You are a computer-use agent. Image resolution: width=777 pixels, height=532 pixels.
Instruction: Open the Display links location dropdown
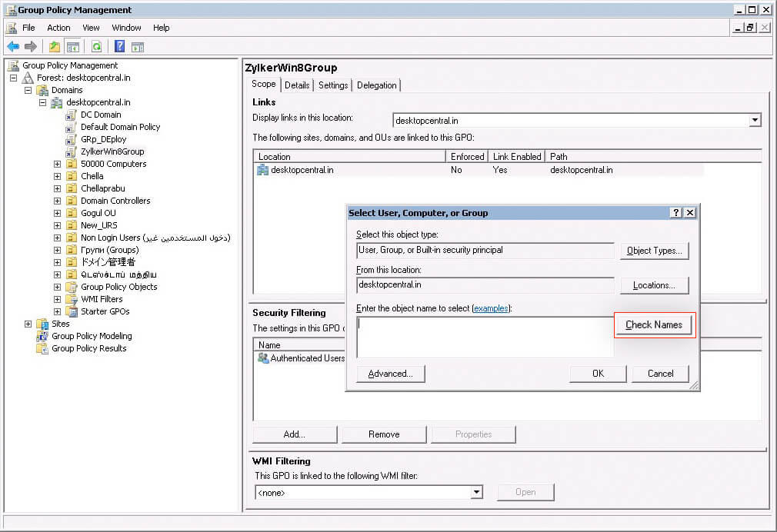(755, 119)
